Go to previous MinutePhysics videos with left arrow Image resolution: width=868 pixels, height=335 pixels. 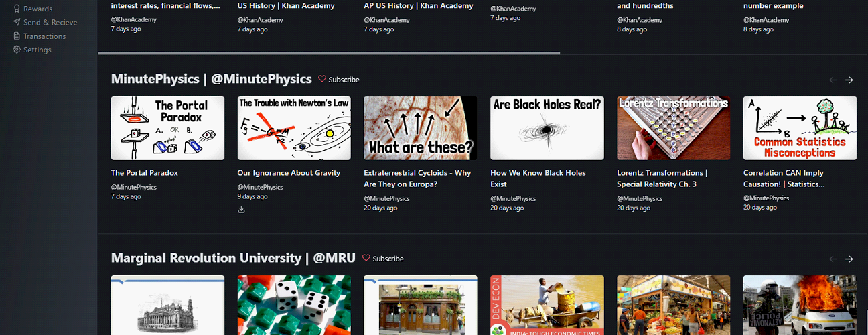(x=833, y=80)
